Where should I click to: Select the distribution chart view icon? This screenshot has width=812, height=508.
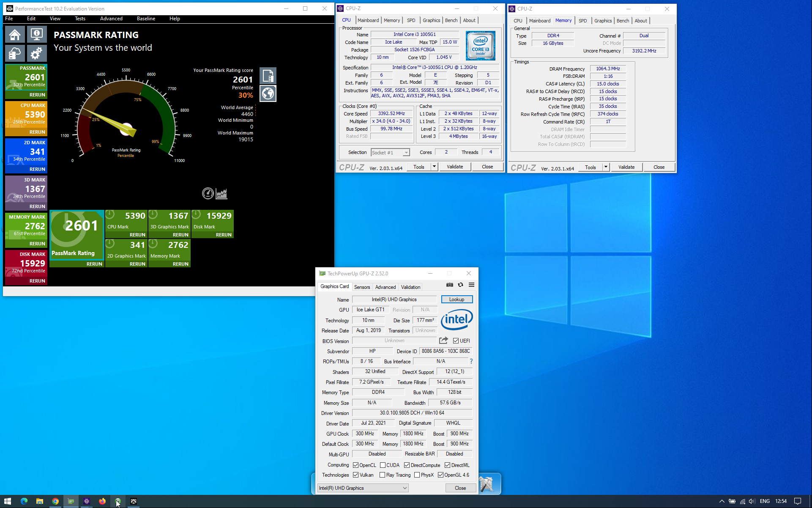pyautogui.click(x=221, y=193)
